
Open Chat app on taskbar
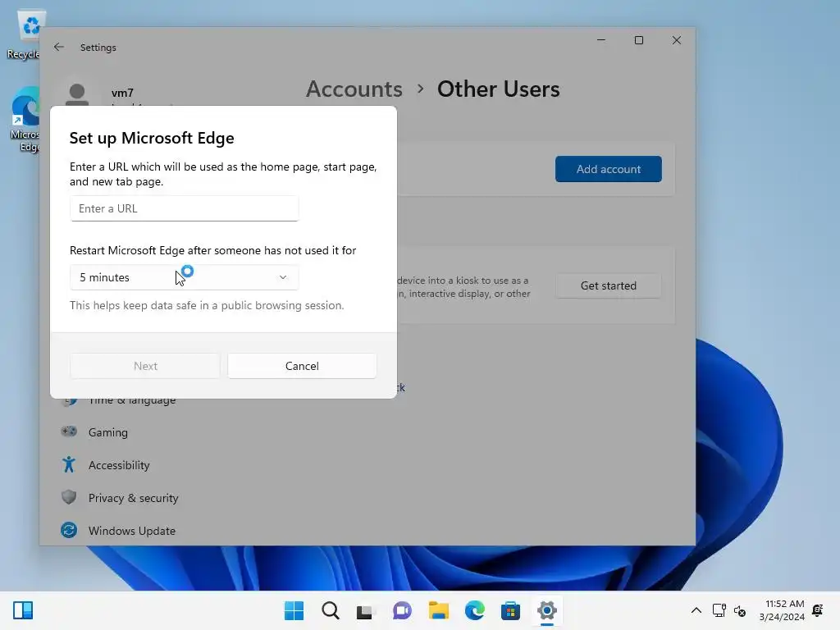(x=402, y=610)
